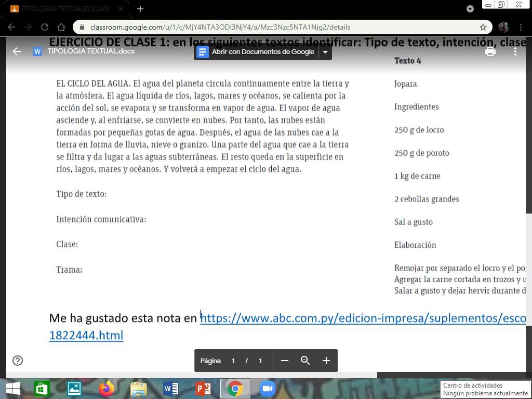Open help with the question mark icon

(18, 361)
